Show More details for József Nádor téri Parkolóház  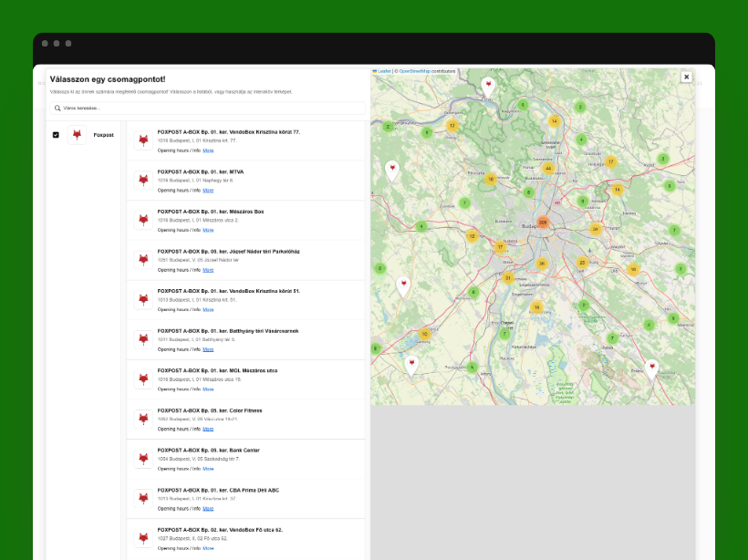[x=208, y=270]
